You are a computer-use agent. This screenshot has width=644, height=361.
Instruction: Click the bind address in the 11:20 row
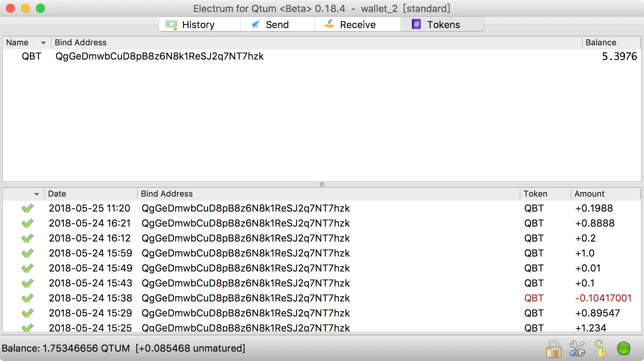click(x=246, y=208)
